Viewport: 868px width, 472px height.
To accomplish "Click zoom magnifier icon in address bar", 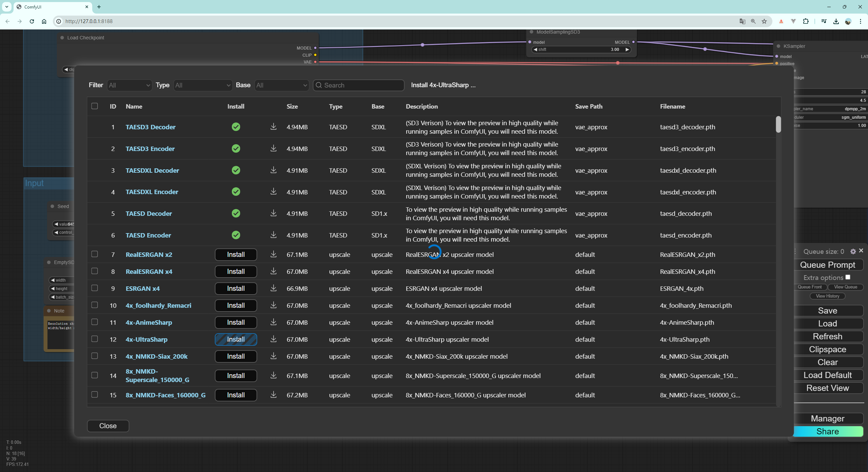I will coord(753,21).
